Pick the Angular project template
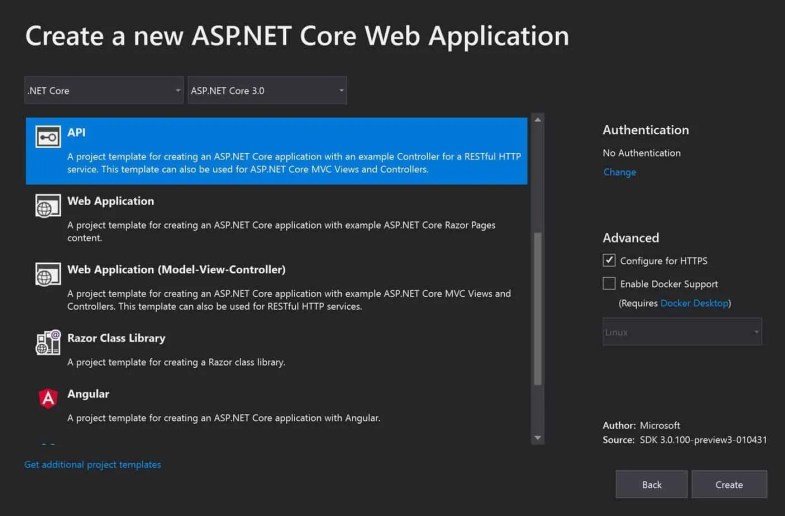This screenshot has width=785, height=516. (88, 394)
